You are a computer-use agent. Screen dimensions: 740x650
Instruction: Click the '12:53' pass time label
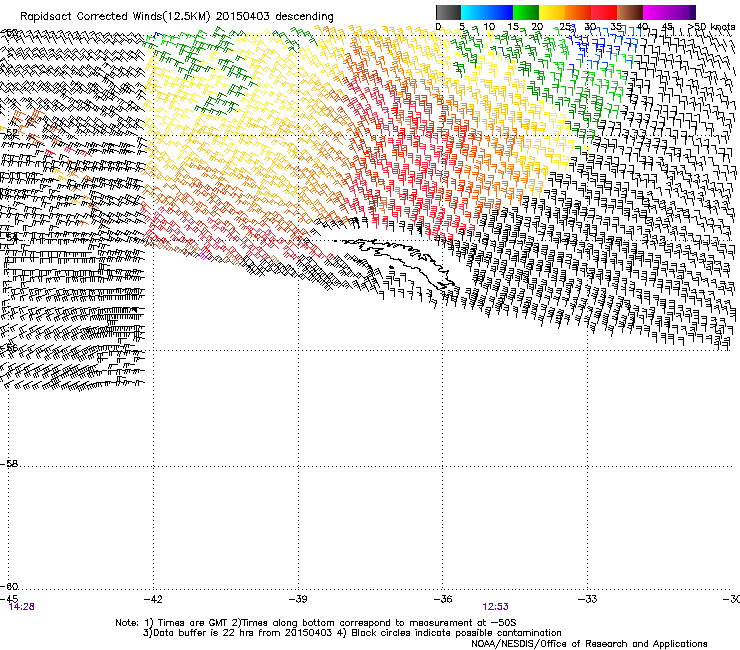click(x=496, y=607)
